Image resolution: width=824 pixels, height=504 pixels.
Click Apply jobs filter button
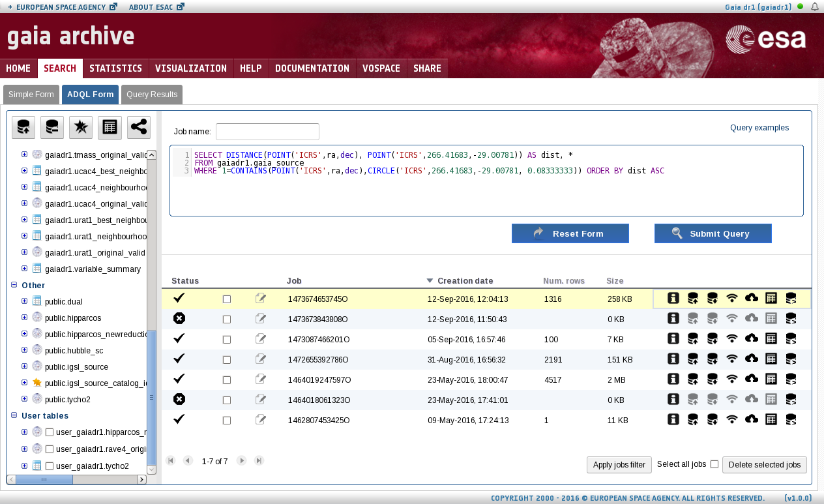point(619,465)
